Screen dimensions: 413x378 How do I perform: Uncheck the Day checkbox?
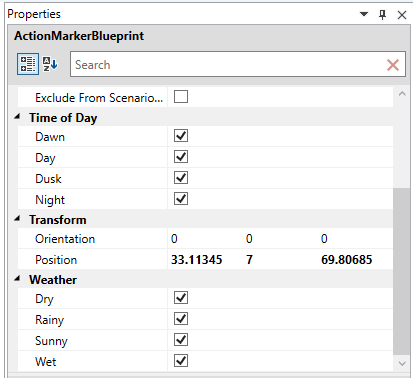pos(181,157)
